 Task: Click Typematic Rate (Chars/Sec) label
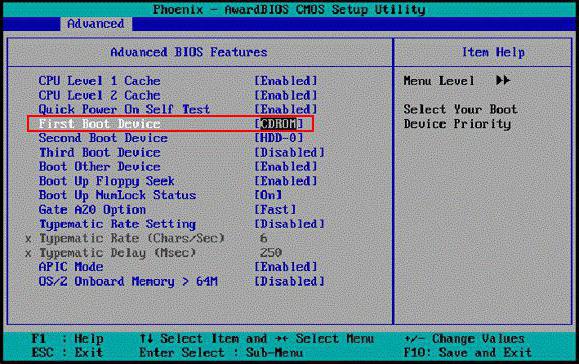coord(132,238)
